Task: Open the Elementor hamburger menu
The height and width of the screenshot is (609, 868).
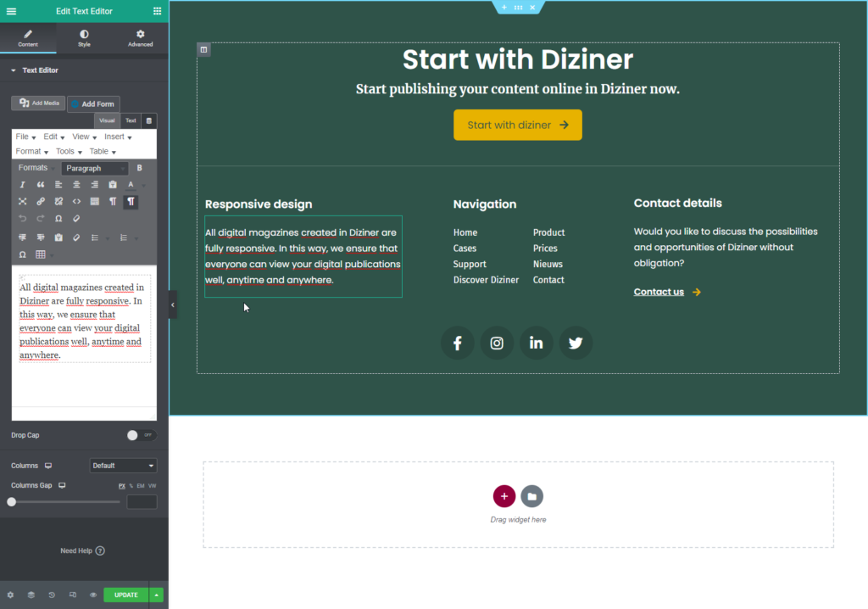Action: (11, 11)
